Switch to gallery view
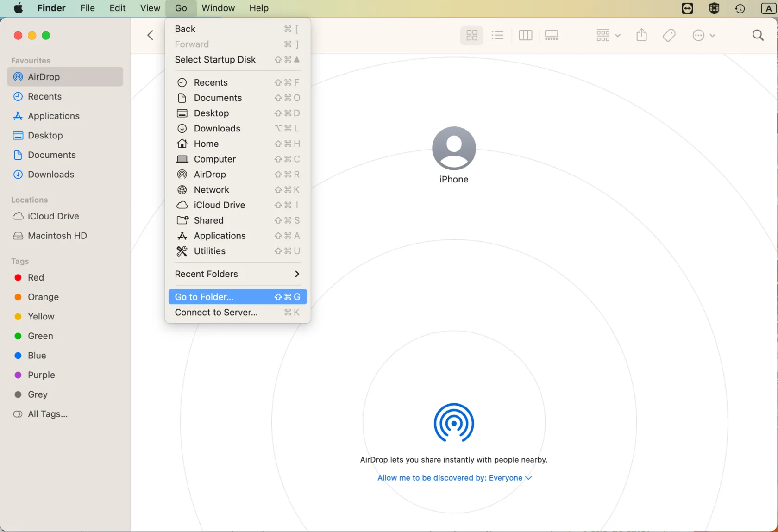The height and width of the screenshot is (532, 778). [551, 35]
